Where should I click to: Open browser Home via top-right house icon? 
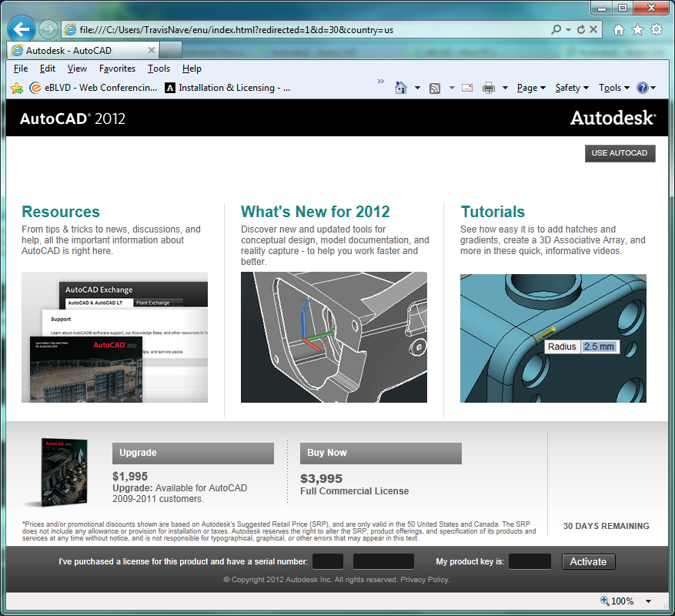coord(619,30)
